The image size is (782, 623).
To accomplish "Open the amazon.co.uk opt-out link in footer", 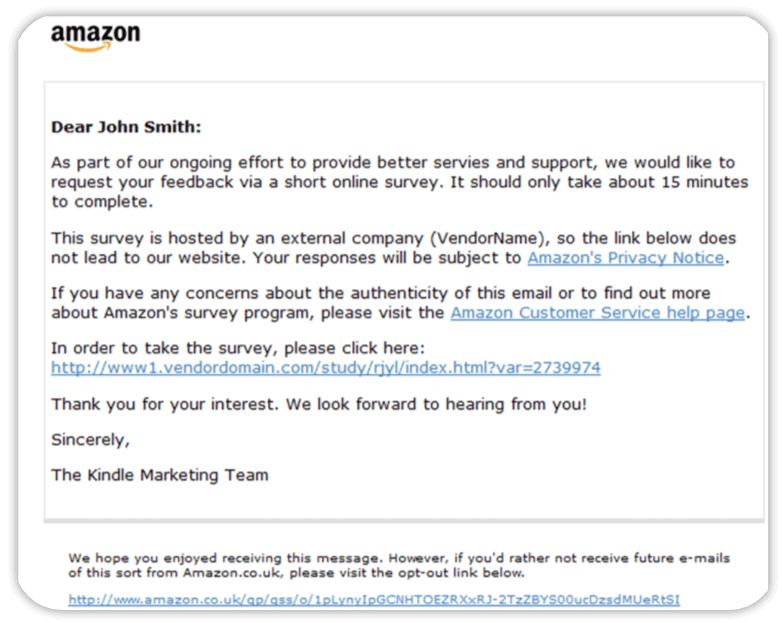I will (374, 599).
